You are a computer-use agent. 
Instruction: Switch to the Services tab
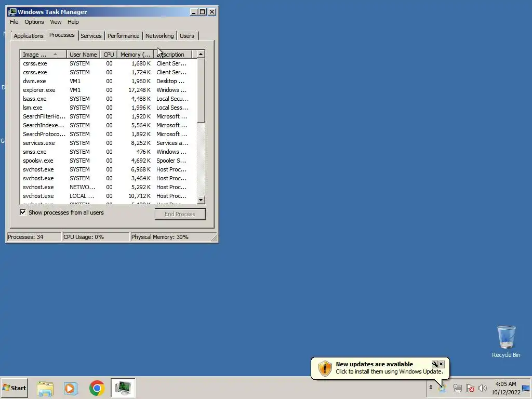click(x=91, y=36)
